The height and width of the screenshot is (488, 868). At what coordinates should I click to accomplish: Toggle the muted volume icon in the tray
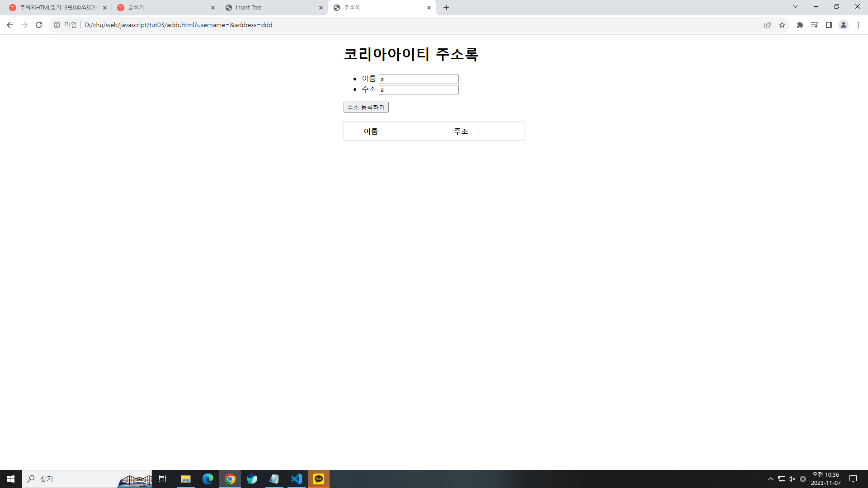point(792,479)
